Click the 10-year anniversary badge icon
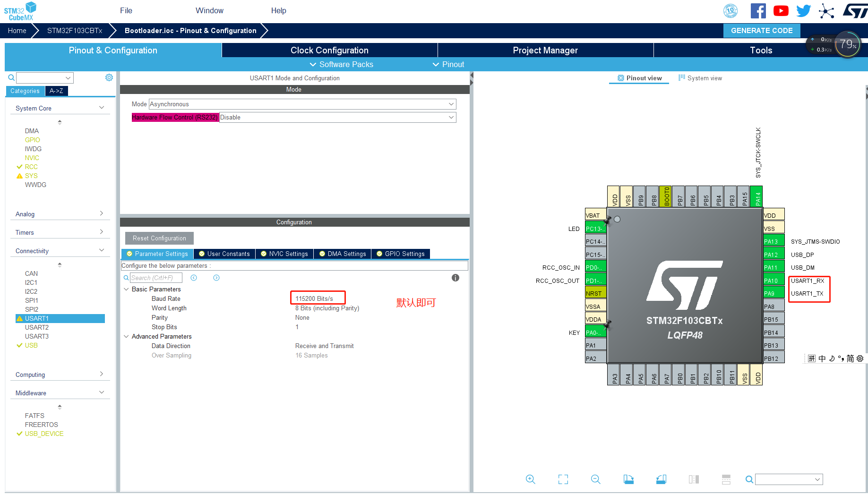 point(730,11)
